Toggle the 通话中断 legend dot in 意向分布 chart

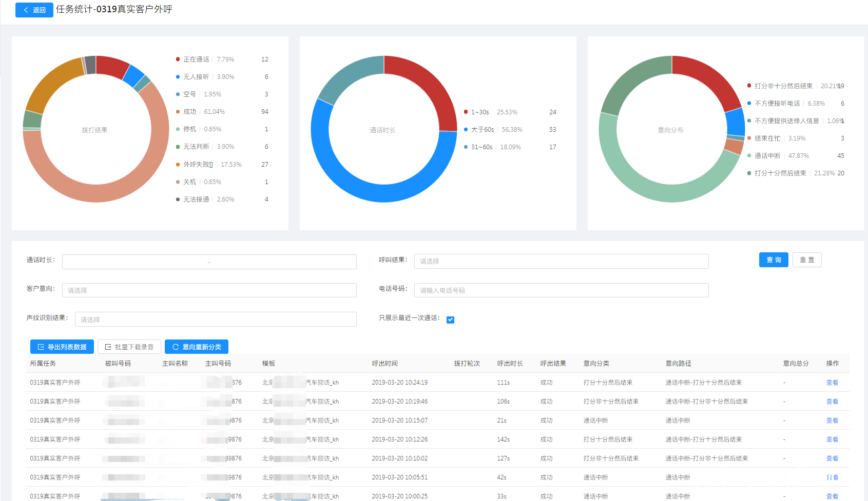(749, 156)
